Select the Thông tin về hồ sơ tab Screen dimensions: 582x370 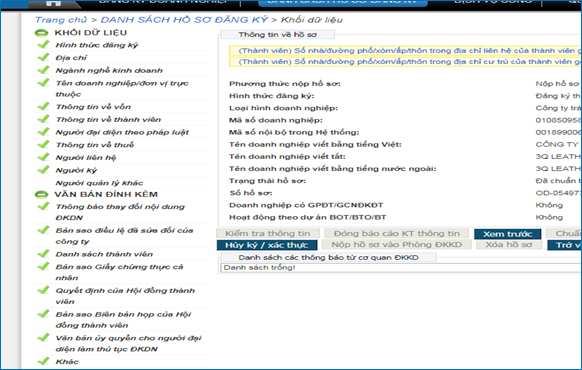coord(278,35)
